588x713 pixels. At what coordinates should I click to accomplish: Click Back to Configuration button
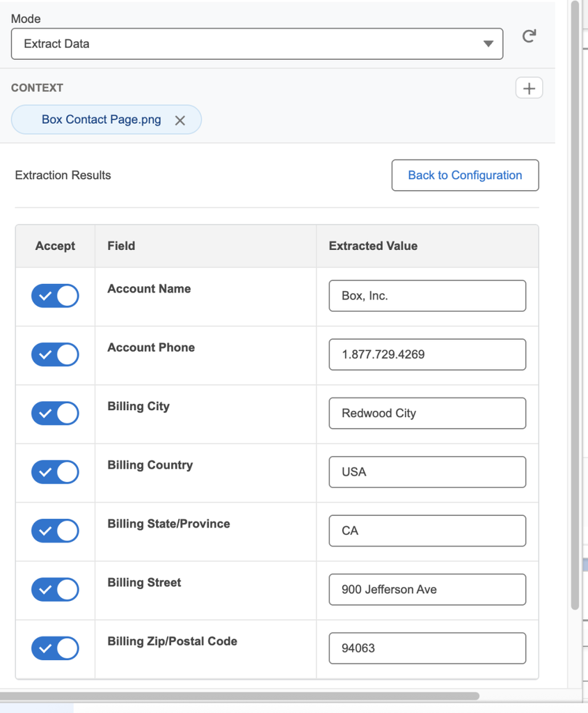465,175
